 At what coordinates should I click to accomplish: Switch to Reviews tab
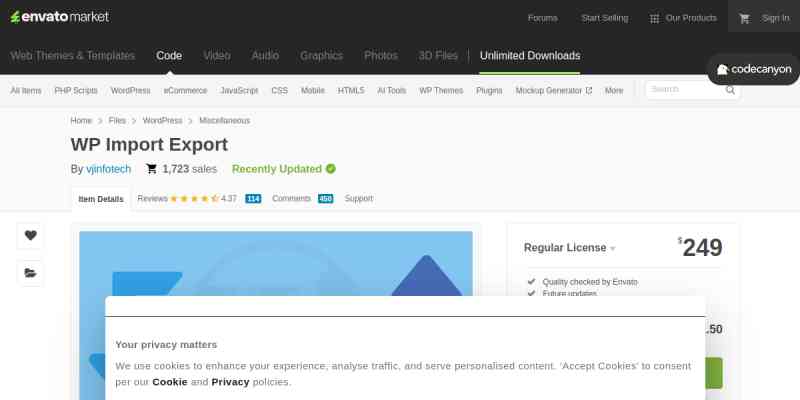point(153,198)
